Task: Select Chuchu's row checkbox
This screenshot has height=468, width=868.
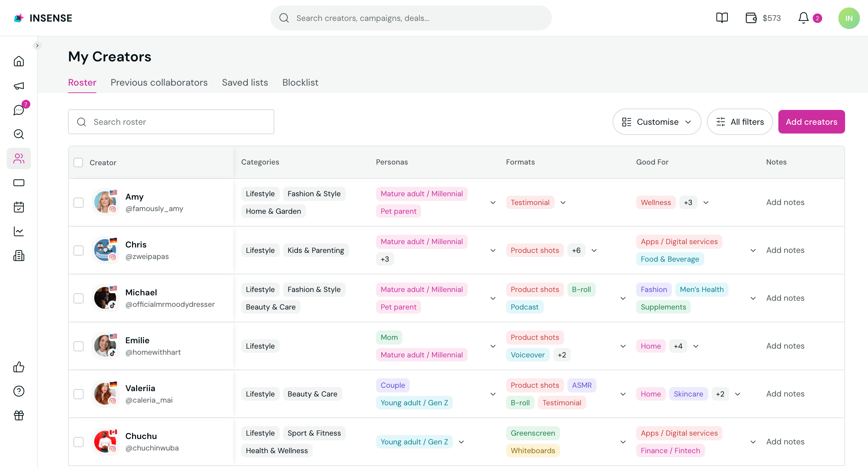Action: tap(79, 442)
